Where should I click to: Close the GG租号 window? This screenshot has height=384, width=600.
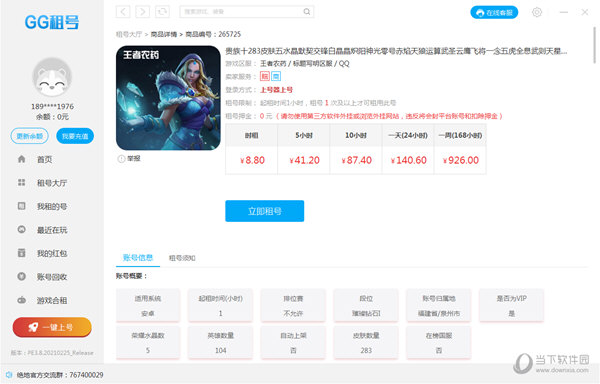coord(585,12)
